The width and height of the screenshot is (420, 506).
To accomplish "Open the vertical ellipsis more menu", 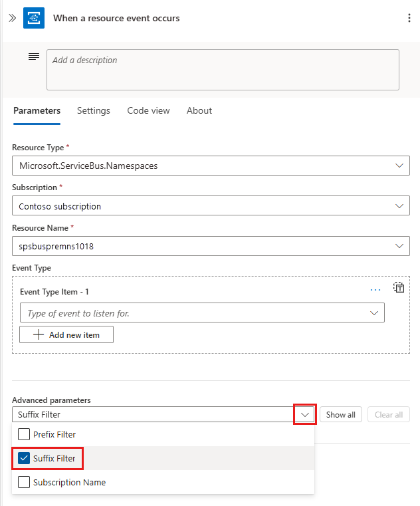I will pyautogui.click(x=409, y=18).
